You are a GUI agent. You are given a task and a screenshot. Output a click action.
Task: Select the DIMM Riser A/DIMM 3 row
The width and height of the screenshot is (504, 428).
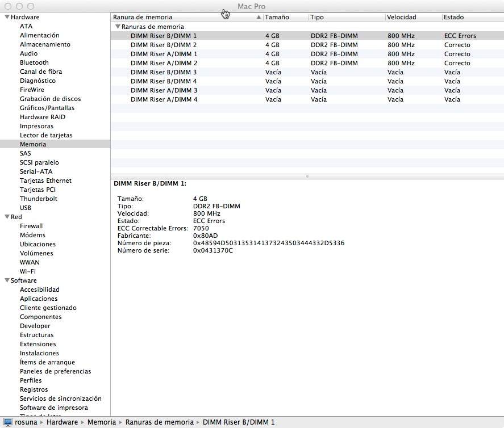point(307,90)
